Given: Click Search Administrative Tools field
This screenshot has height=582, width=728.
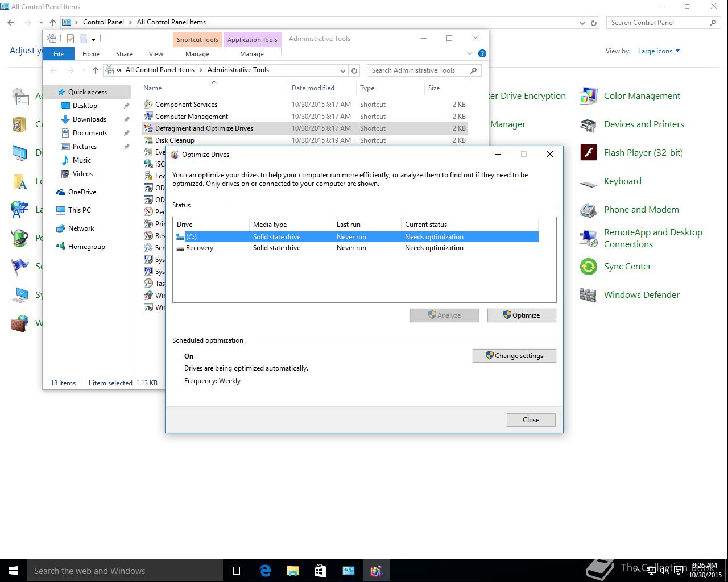Looking at the screenshot, I should 424,70.
